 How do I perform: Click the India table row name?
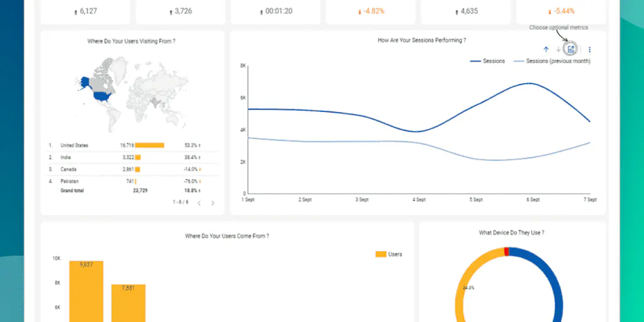(65, 157)
